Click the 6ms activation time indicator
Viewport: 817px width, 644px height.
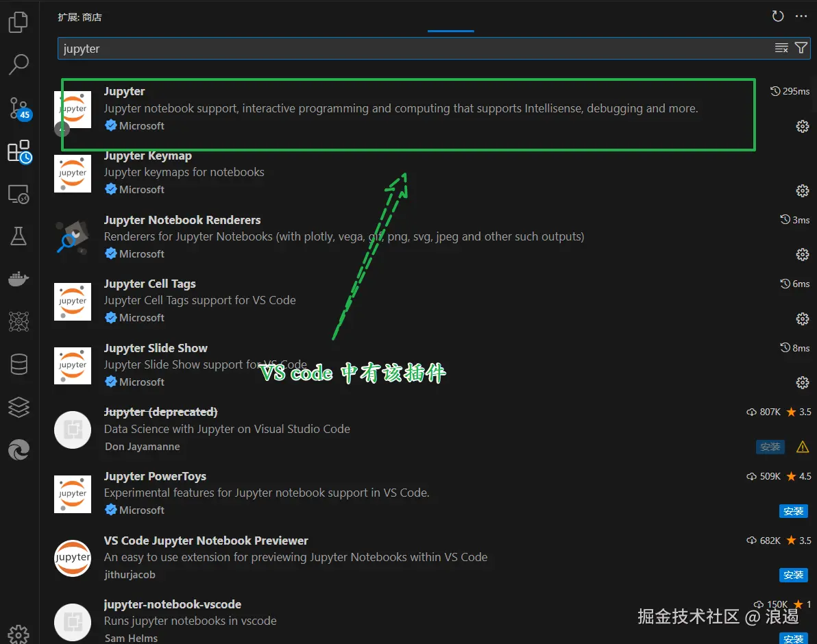[794, 284]
